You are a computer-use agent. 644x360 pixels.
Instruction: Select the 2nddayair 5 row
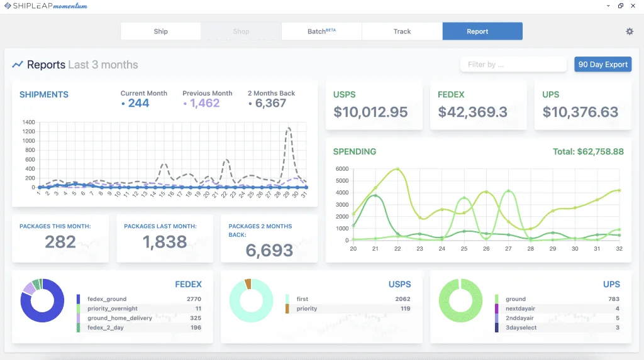[x=557, y=318]
